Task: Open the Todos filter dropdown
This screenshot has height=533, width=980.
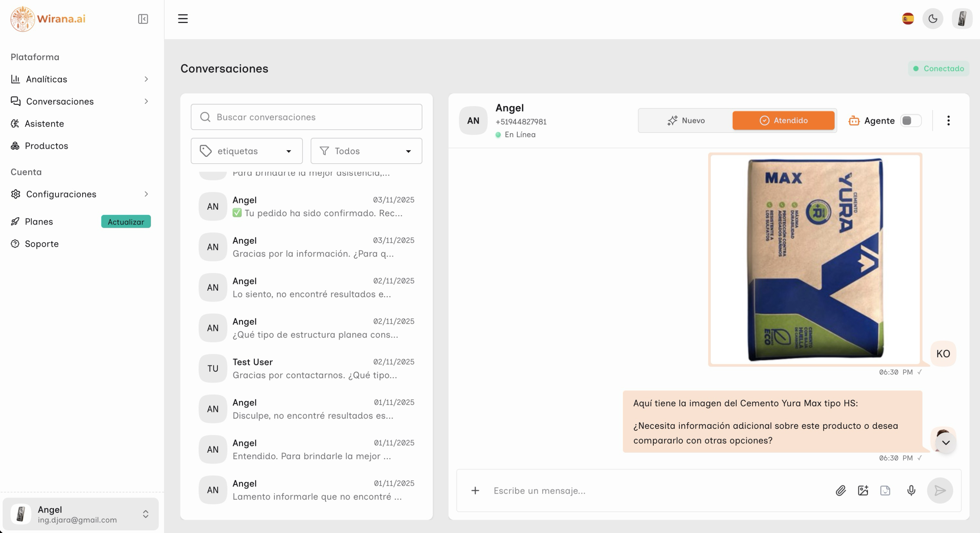Action: (366, 151)
